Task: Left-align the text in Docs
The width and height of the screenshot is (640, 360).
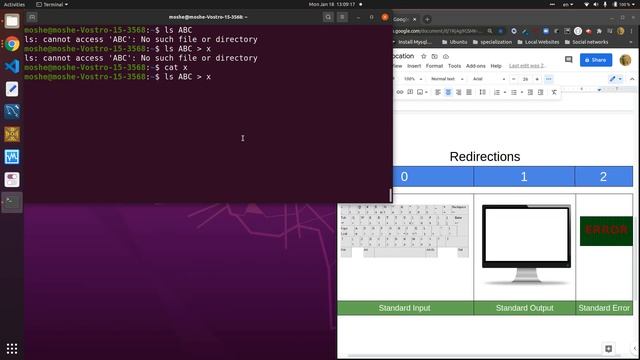Action: [438, 92]
